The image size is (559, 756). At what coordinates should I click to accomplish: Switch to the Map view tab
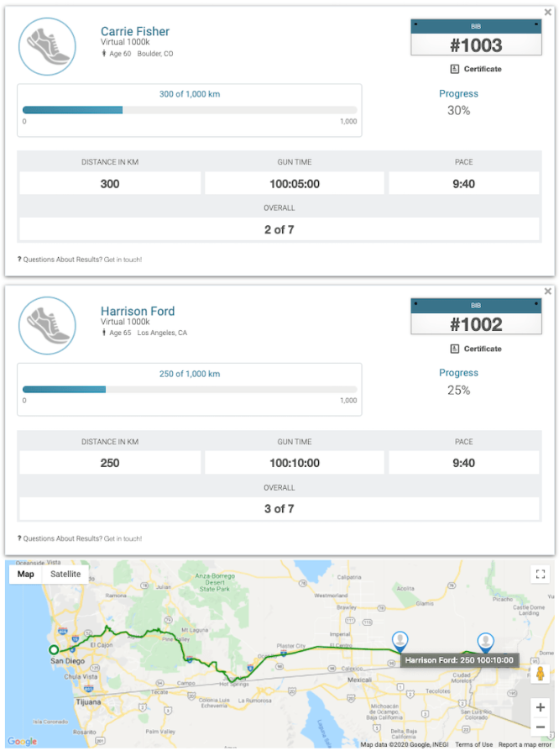(25, 574)
